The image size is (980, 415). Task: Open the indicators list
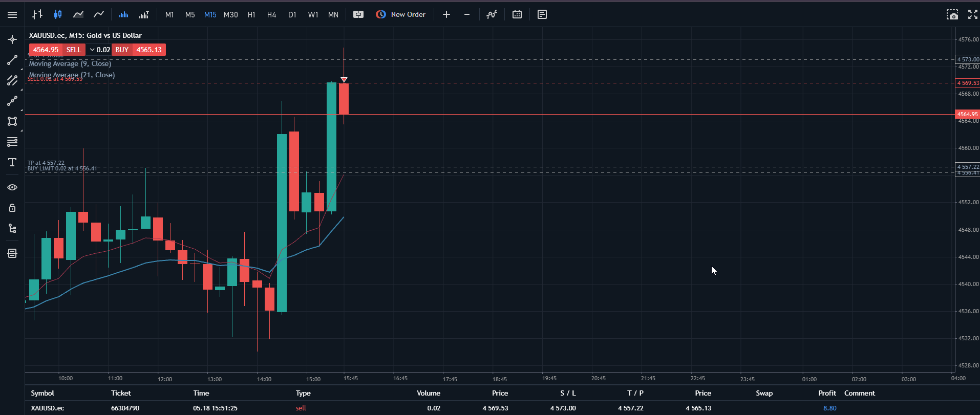[492, 15]
